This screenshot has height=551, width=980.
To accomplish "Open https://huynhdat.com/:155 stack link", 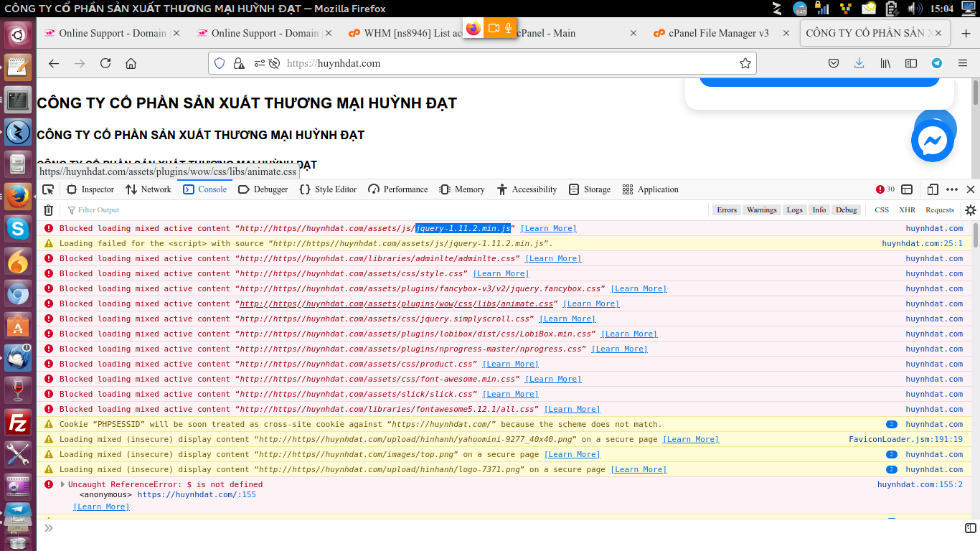I will pyautogui.click(x=197, y=494).
